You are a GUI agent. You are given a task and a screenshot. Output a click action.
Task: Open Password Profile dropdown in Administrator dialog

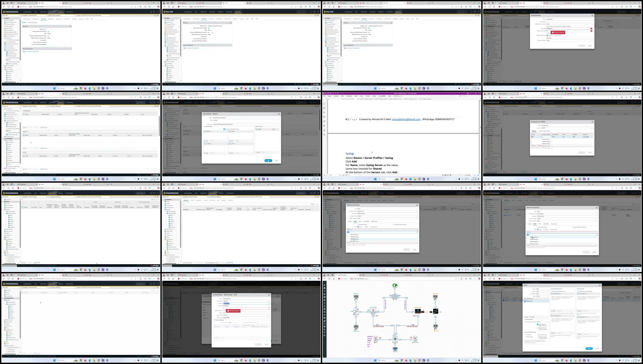click(570, 40)
